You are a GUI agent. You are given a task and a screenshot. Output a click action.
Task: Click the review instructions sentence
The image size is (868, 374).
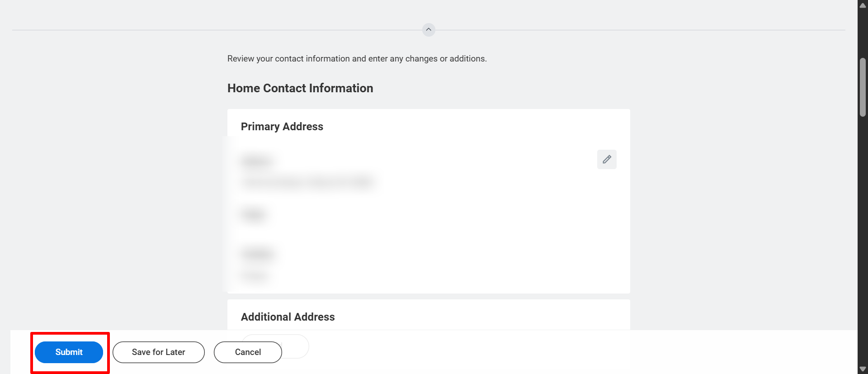[357, 59]
